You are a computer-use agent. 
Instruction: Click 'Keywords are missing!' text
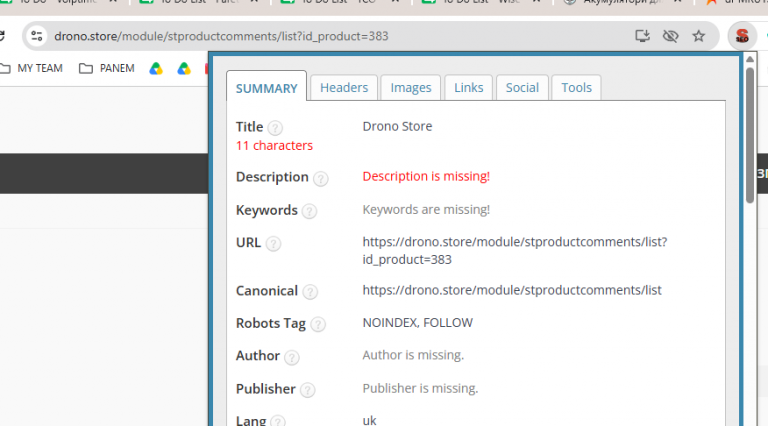[426, 210]
